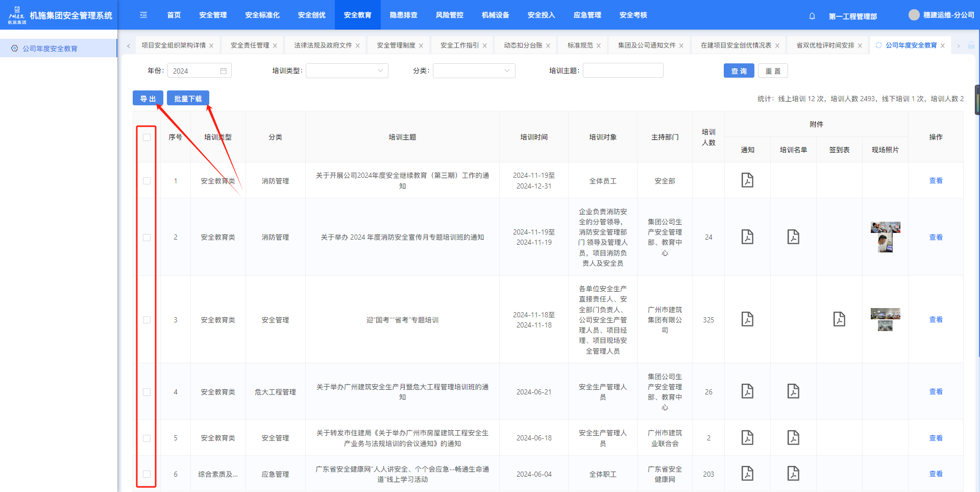Click 查看 link for row 3
The image size is (980, 492).
tap(936, 320)
